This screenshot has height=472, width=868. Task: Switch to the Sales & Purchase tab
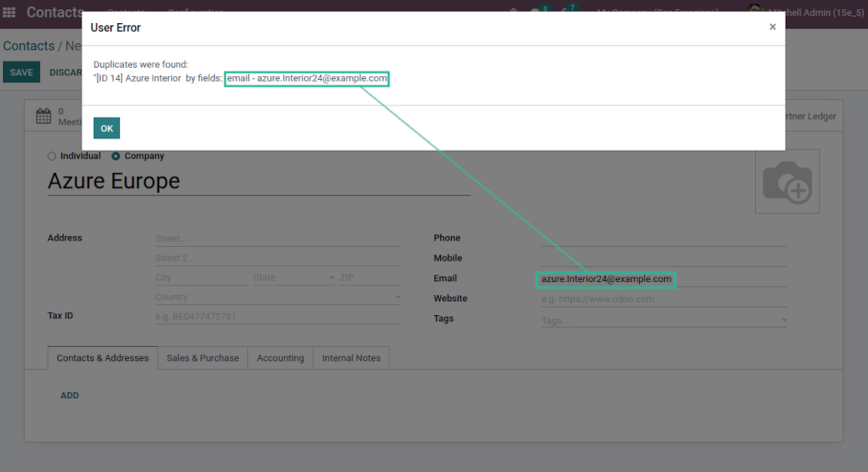[x=203, y=358]
